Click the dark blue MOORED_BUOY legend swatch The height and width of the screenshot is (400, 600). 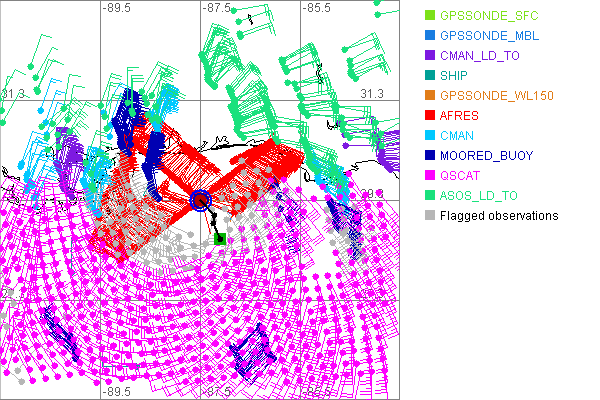(430, 155)
